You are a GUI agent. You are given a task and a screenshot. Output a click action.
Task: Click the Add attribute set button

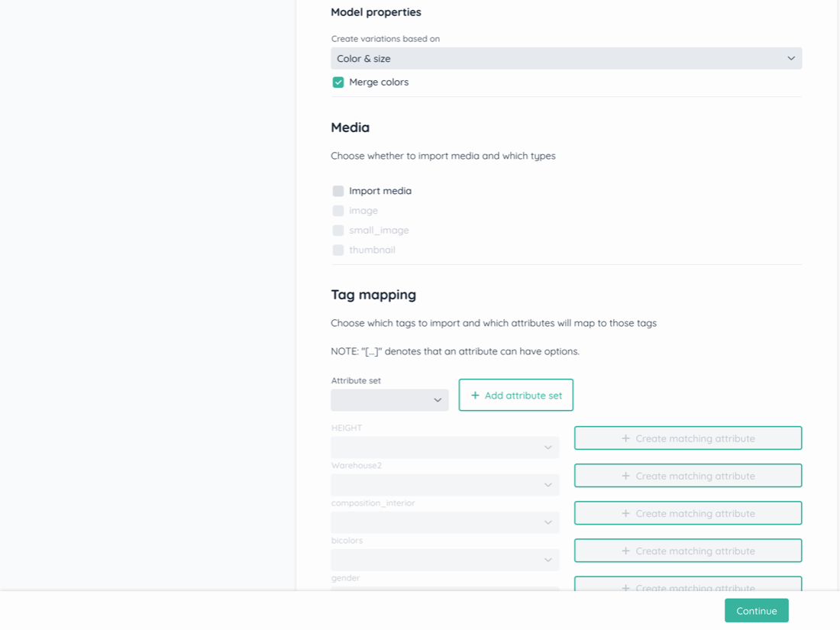point(516,396)
